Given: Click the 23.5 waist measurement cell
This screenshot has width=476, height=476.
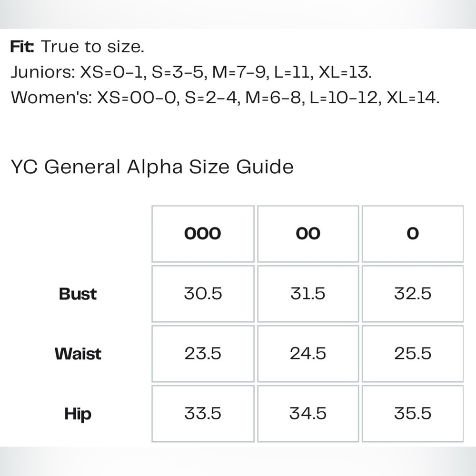Looking at the screenshot, I should [203, 354].
